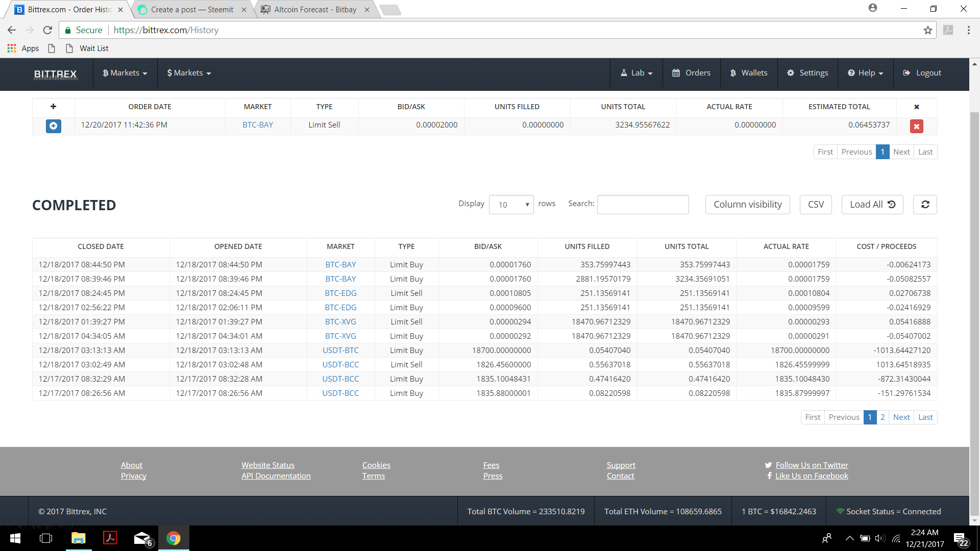Click the secure padlock icon
The width and height of the screenshot is (980, 551).
coord(68,30)
